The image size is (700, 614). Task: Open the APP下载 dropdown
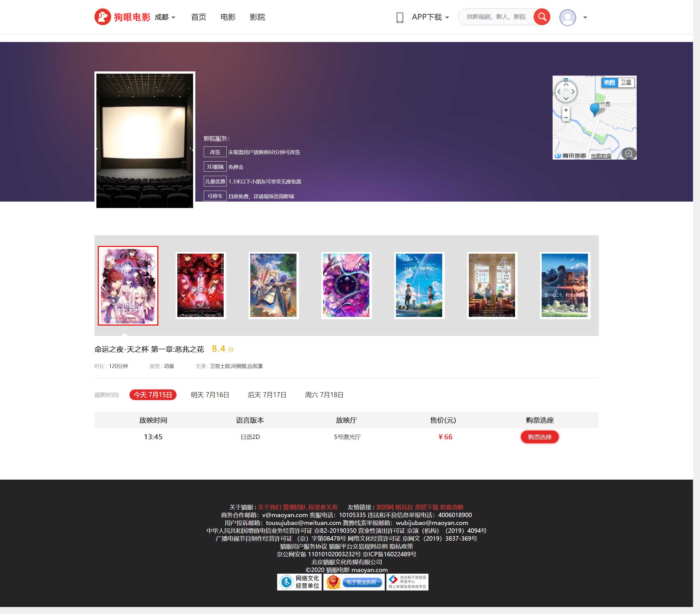(x=430, y=17)
